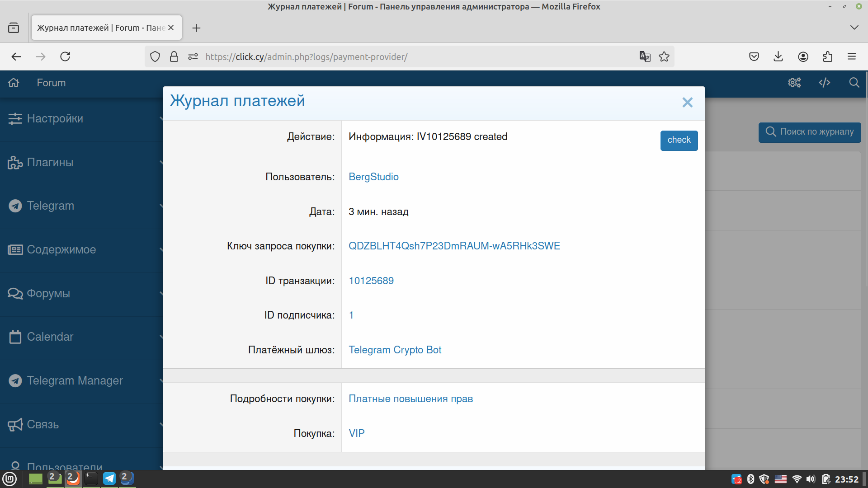Close the Журнал платежей dialog
Image resolution: width=868 pixels, height=488 pixels.
[687, 103]
